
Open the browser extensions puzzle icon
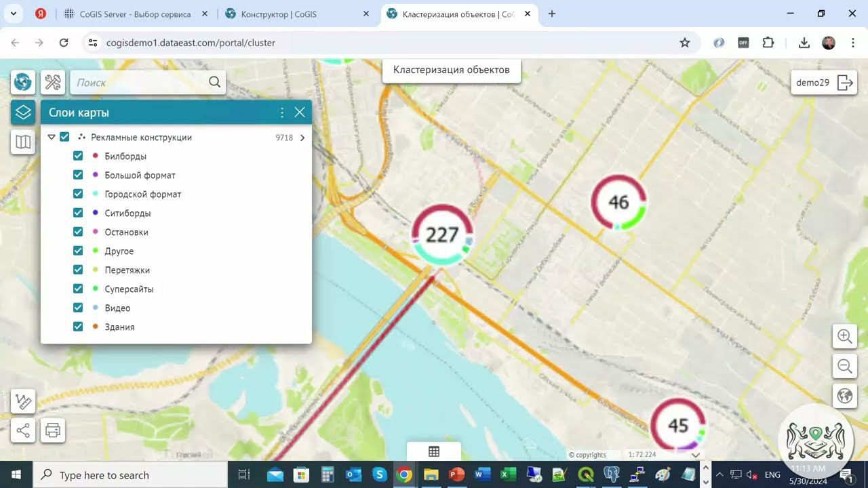768,43
